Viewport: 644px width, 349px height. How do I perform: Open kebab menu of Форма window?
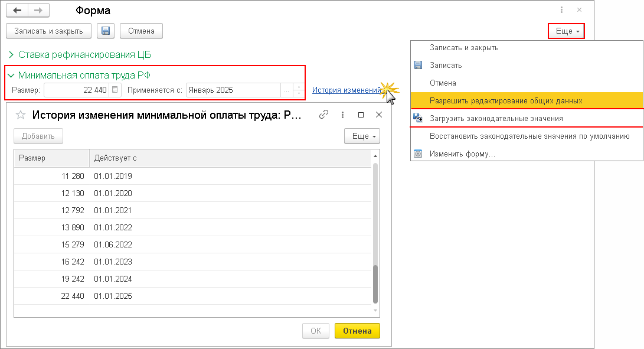click(x=561, y=11)
